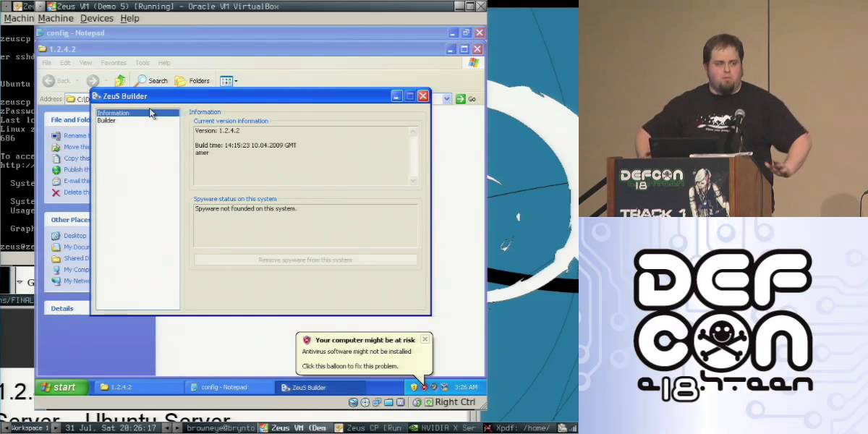Screen dimensions: 868x434
Task: Open Search in Explorer toolbar
Action: tap(151, 80)
